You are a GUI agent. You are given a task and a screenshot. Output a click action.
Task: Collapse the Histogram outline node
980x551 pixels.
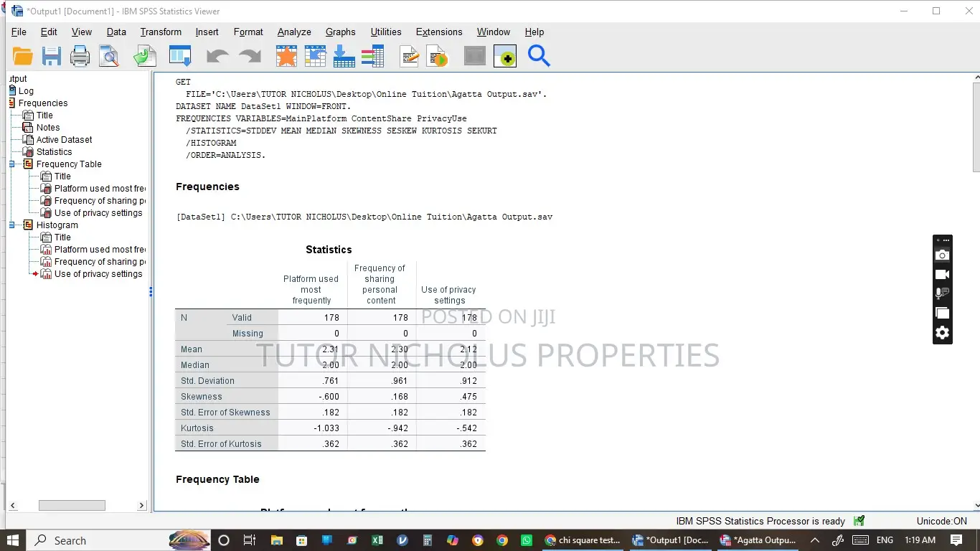pos(12,225)
